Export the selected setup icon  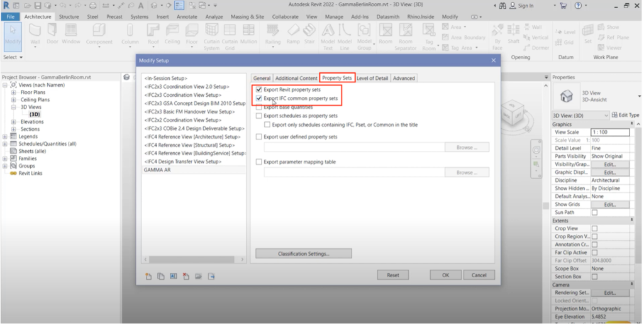[211, 277]
